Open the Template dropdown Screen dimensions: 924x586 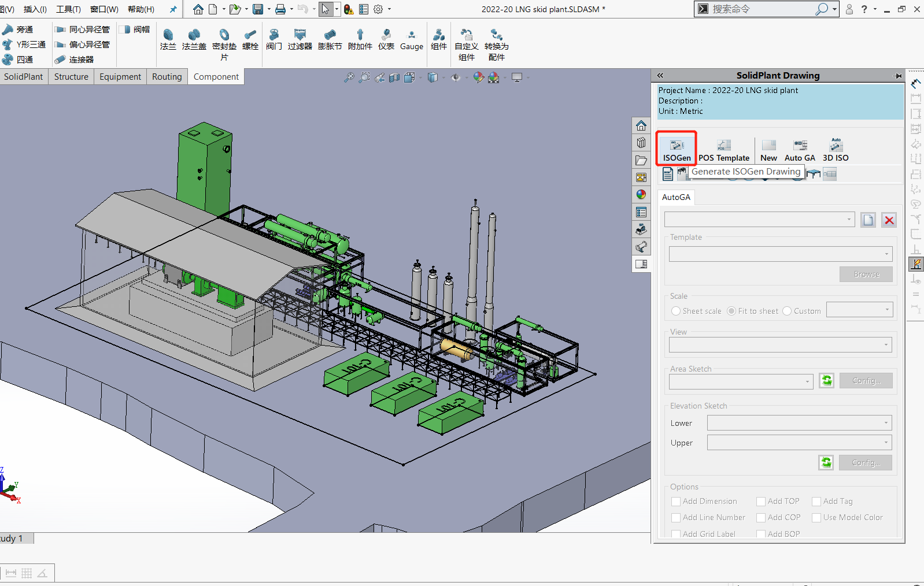781,254
